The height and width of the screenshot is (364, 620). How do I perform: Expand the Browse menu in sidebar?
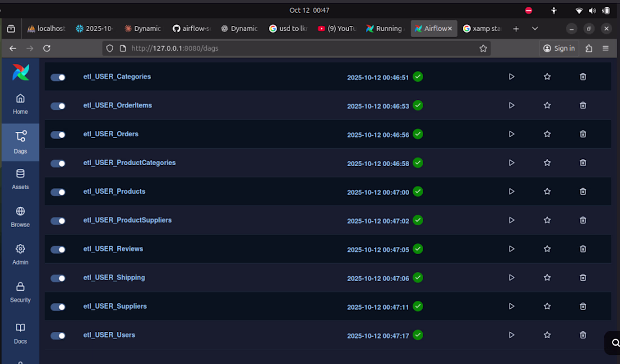pyautogui.click(x=20, y=216)
